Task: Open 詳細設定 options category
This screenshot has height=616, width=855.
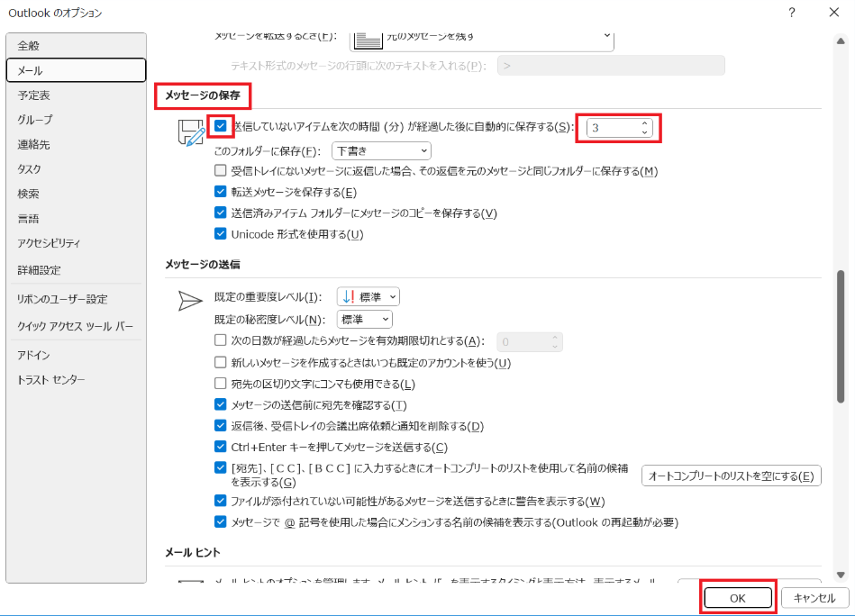Action: [x=76, y=270]
